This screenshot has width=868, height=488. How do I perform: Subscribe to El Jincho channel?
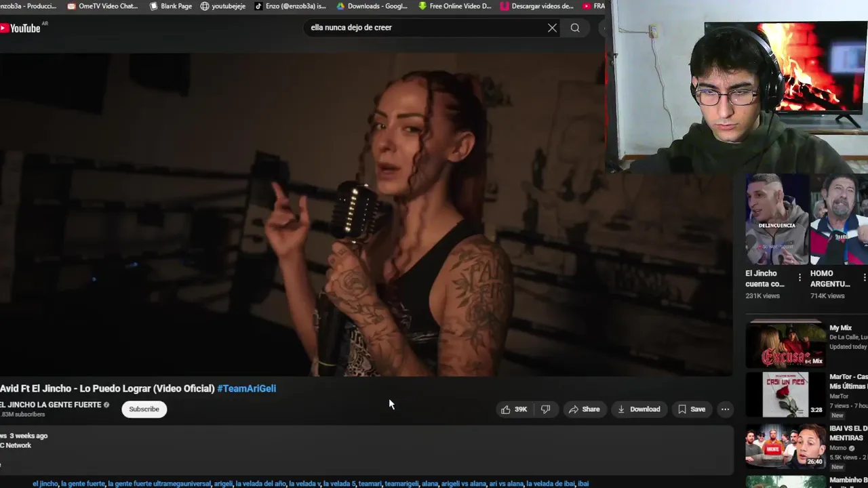tap(144, 409)
